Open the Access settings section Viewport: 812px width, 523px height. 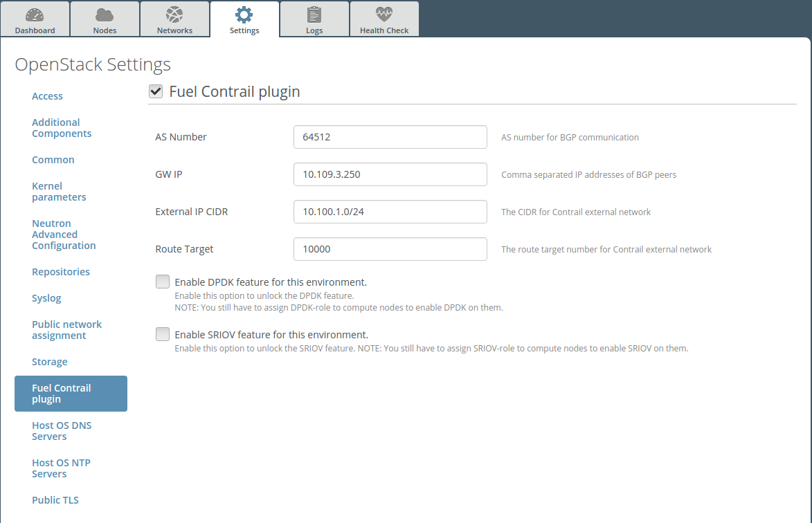click(x=47, y=96)
